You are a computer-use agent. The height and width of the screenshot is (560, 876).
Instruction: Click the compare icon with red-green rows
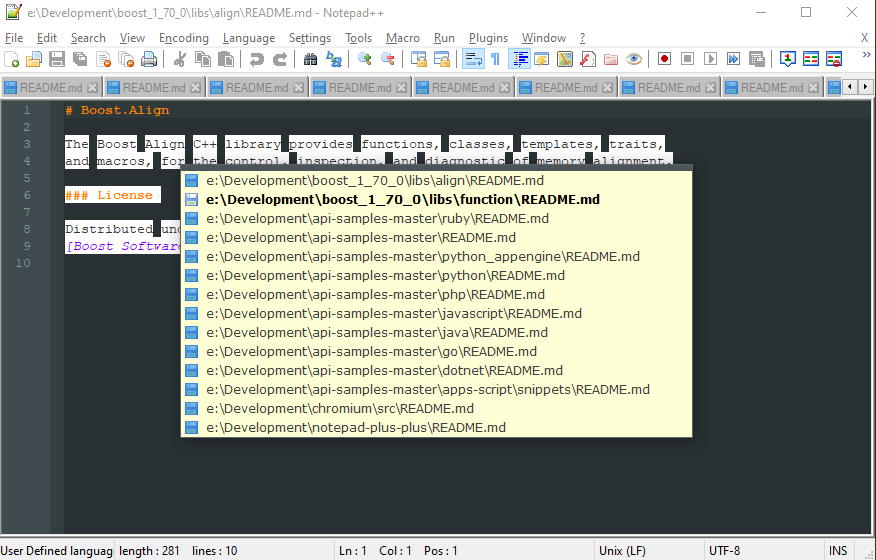(x=811, y=59)
